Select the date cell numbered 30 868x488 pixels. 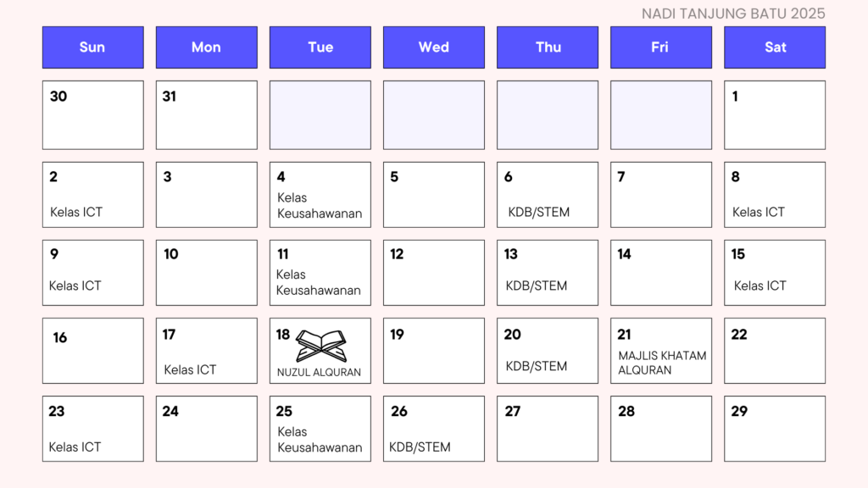click(x=93, y=115)
